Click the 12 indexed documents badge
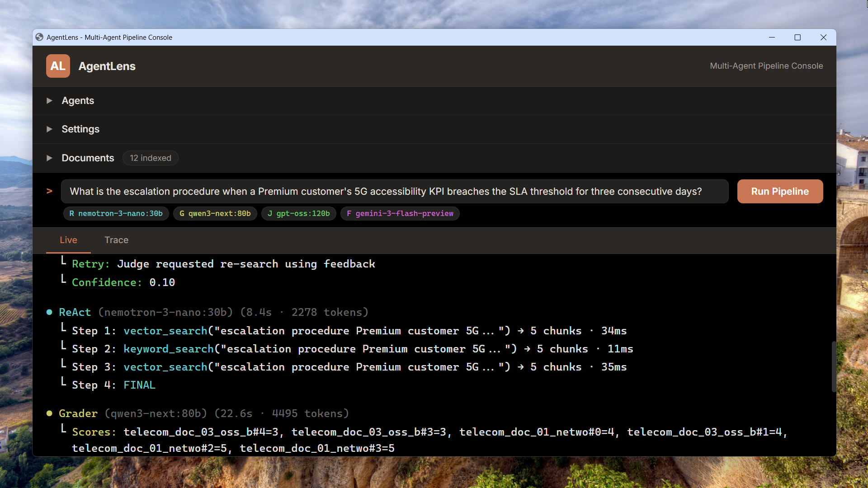The height and width of the screenshot is (488, 868). pos(150,158)
